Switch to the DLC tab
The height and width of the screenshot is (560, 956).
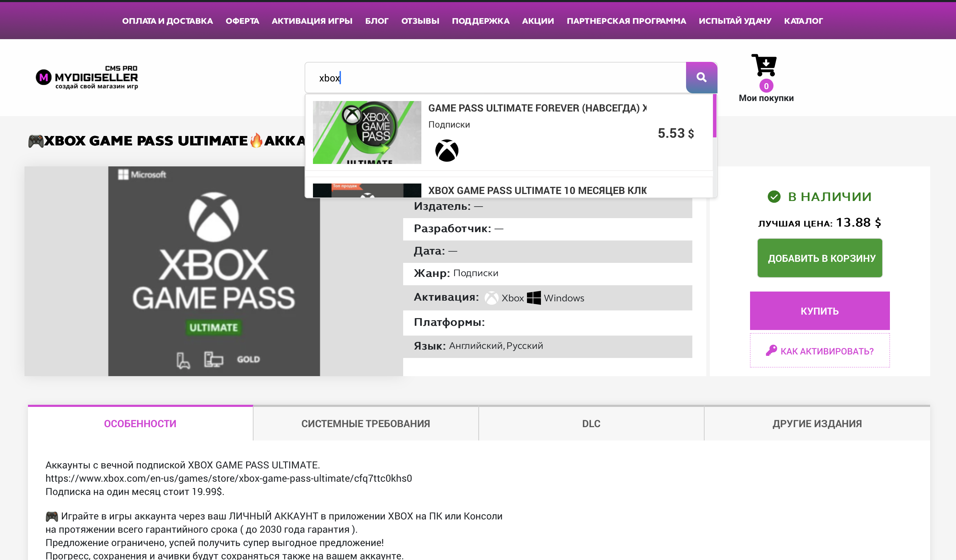(591, 423)
